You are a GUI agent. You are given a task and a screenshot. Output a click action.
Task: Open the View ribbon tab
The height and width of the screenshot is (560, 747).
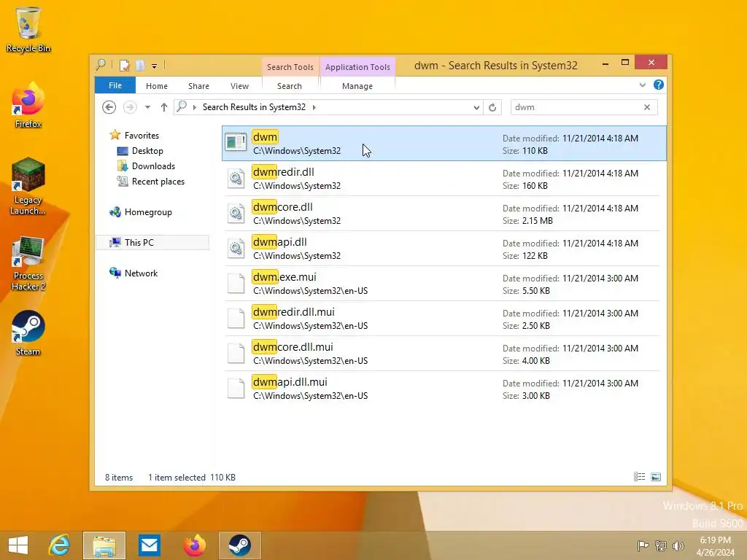(239, 86)
